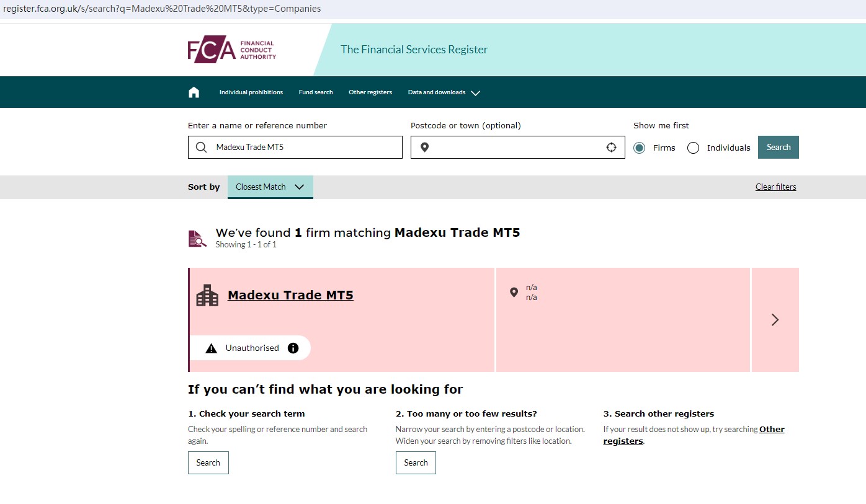Click 'Postcode or town (optional)' label
Image resolution: width=866 pixels, height=504 pixels.
[466, 126]
